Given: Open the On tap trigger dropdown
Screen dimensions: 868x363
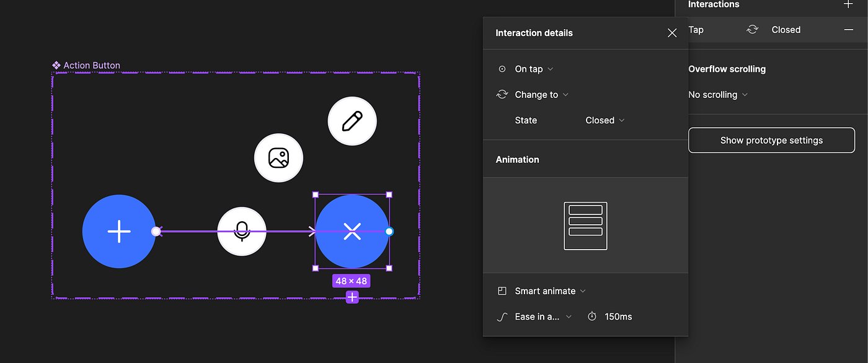Looking at the screenshot, I should 531,69.
